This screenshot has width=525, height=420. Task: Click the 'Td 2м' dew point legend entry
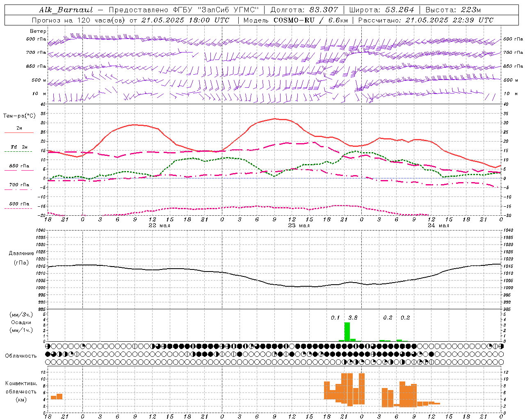point(19,147)
